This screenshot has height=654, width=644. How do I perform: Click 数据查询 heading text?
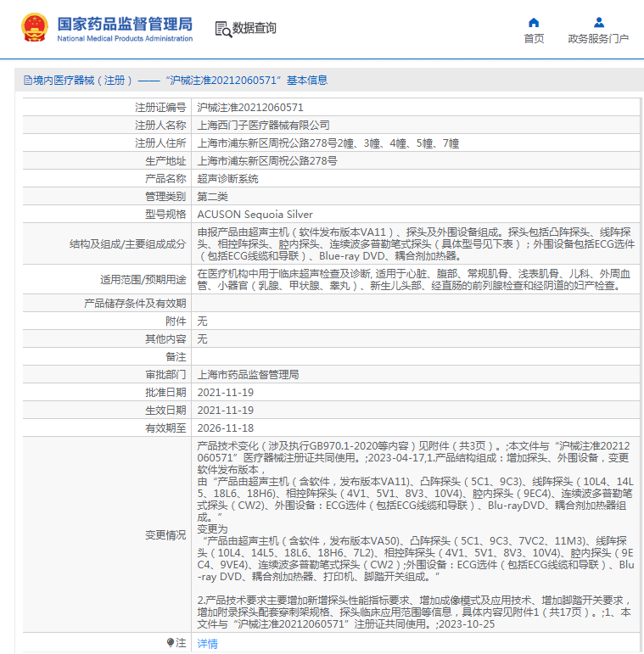tap(254, 28)
